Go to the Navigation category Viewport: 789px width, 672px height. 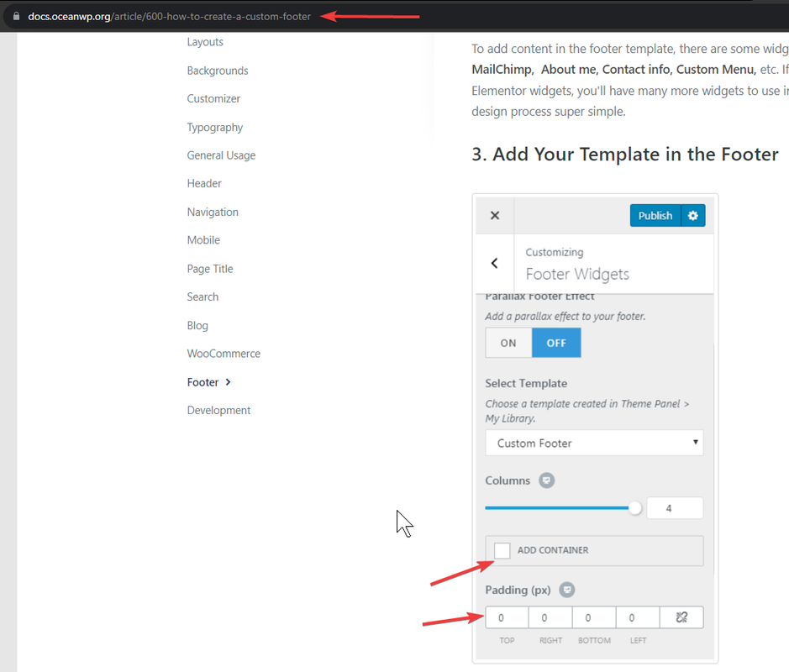tap(213, 213)
